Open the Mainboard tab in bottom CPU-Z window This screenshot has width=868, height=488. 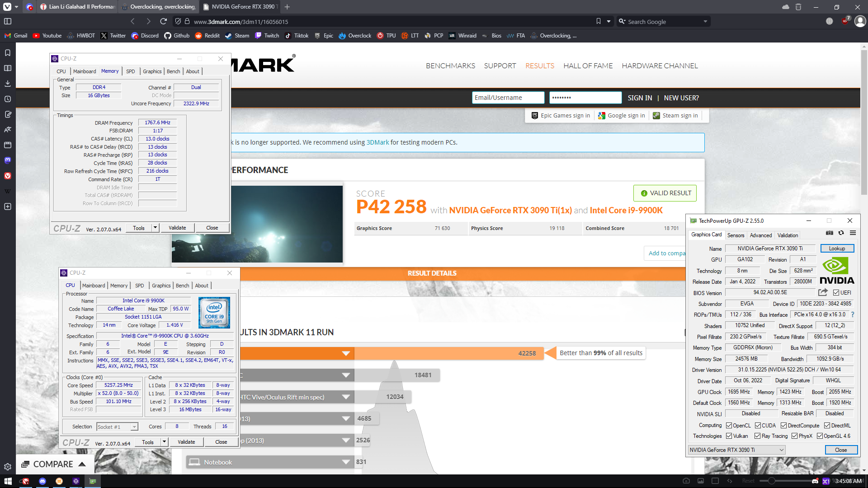[x=94, y=286]
